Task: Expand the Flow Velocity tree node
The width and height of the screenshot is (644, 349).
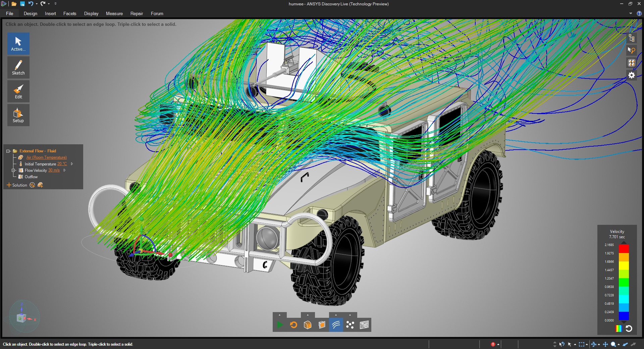Action: pos(13,170)
